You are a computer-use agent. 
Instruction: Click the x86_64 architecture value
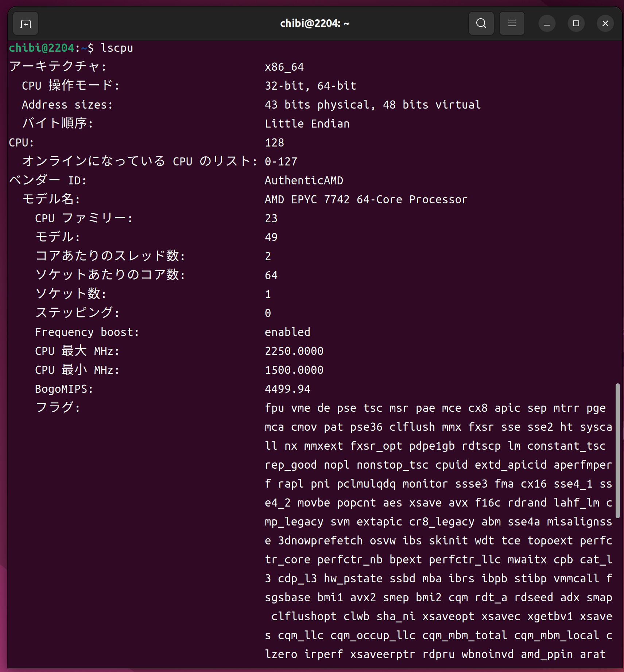click(x=284, y=67)
